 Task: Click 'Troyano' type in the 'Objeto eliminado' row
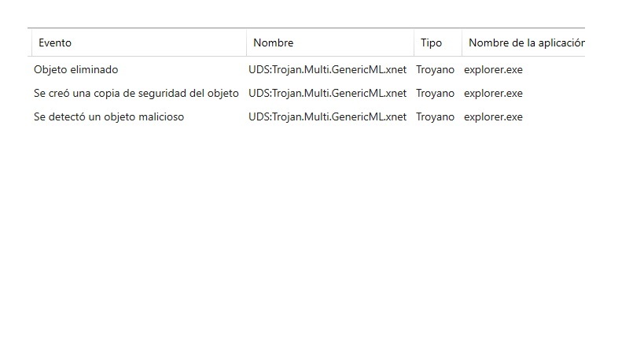click(x=435, y=70)
